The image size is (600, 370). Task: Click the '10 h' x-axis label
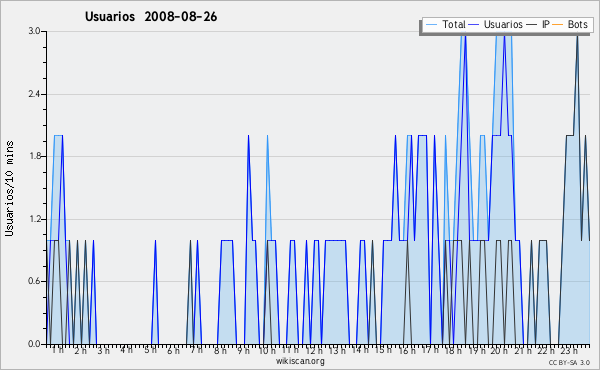tap(267, 350)
